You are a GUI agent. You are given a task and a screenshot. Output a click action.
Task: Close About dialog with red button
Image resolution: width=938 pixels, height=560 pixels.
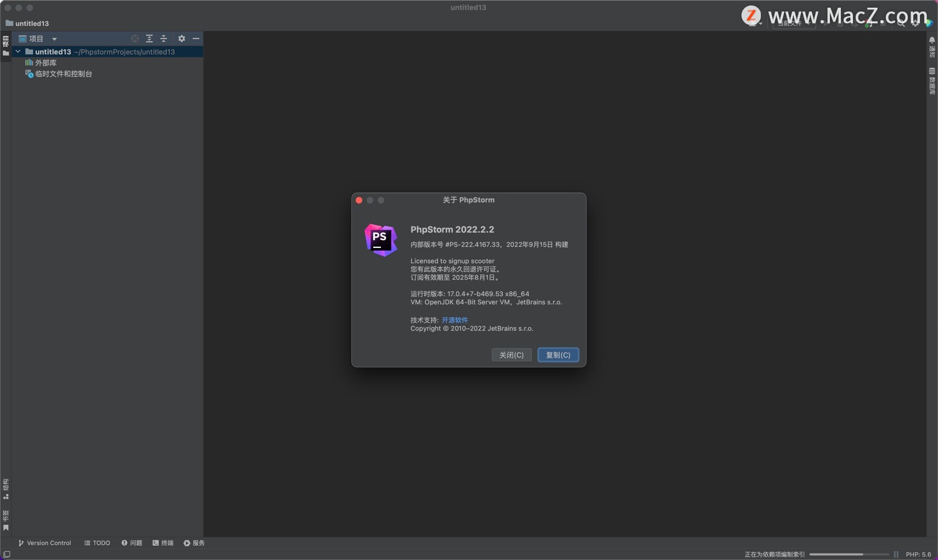359,200
